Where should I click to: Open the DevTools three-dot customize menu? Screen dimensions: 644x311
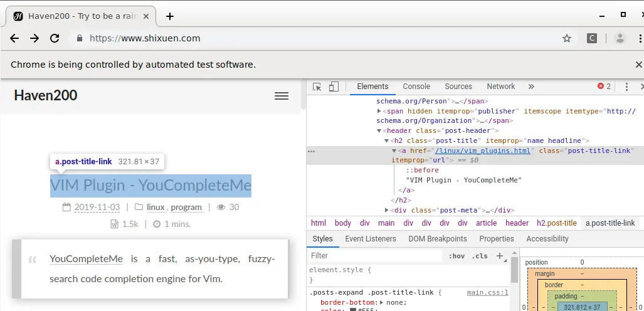(x=626, y=87)
